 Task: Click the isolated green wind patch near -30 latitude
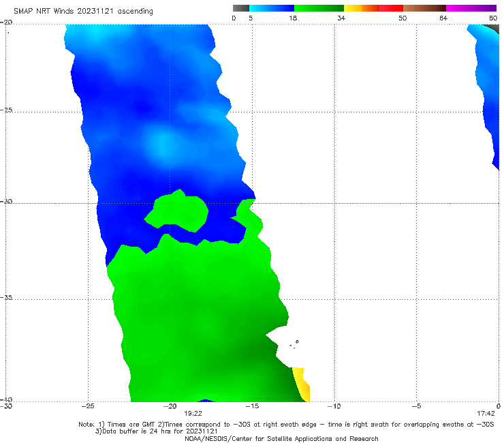(x=178, y=211)
